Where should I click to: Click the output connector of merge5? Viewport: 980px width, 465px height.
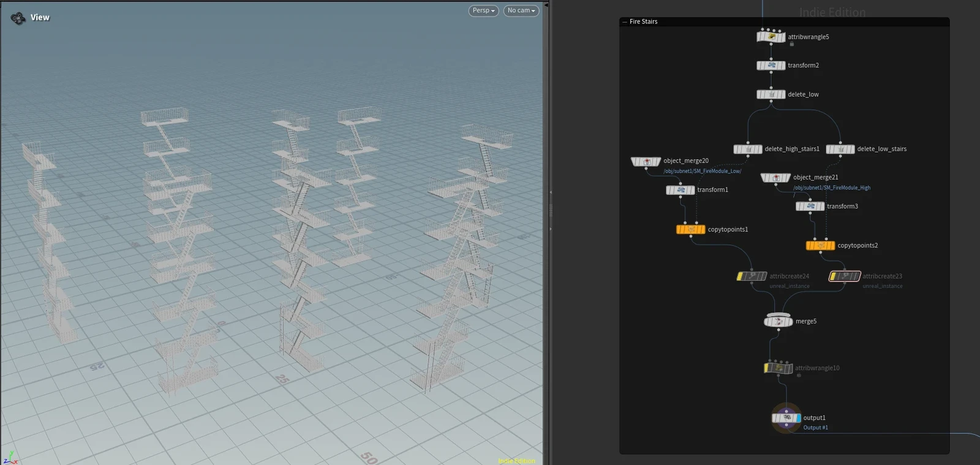point(778,329)
